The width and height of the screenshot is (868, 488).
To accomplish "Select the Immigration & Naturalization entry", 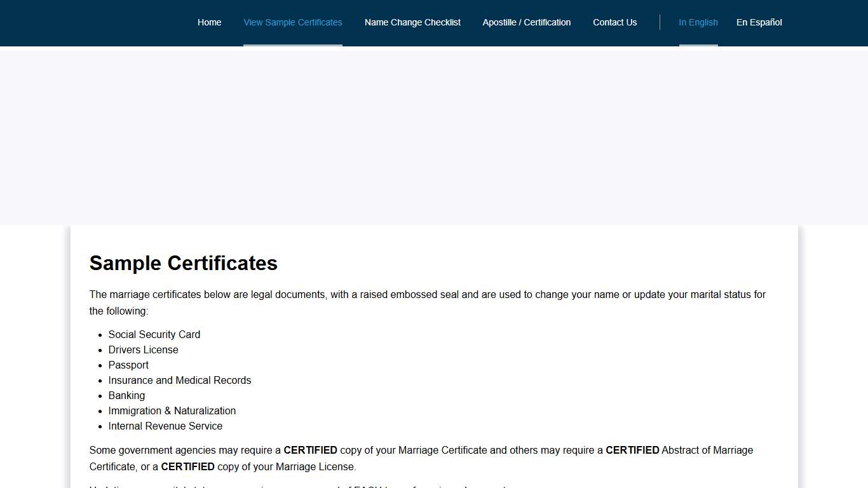I will [172, 410].
